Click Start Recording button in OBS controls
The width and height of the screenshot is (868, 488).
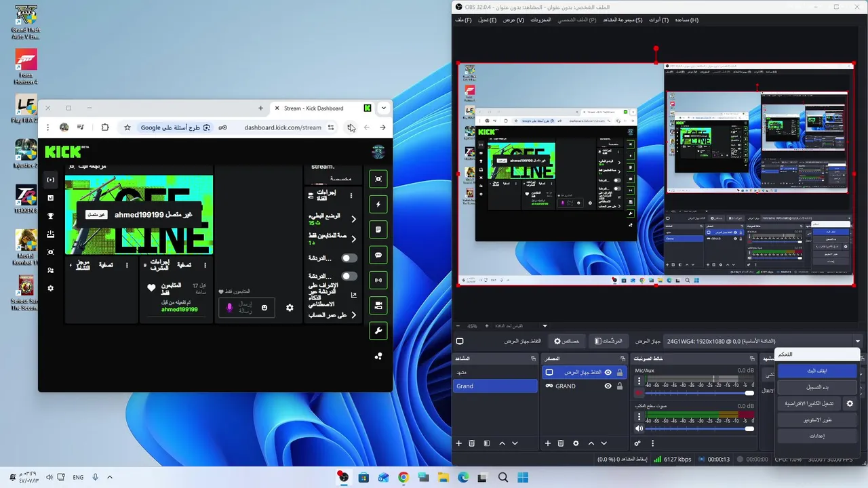(817, 387)
